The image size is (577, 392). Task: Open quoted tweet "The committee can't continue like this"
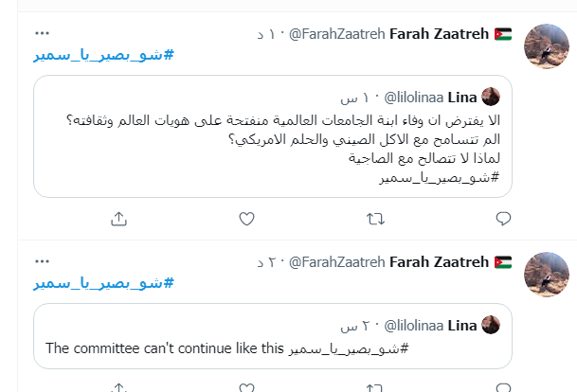click(x=273, y=348)
